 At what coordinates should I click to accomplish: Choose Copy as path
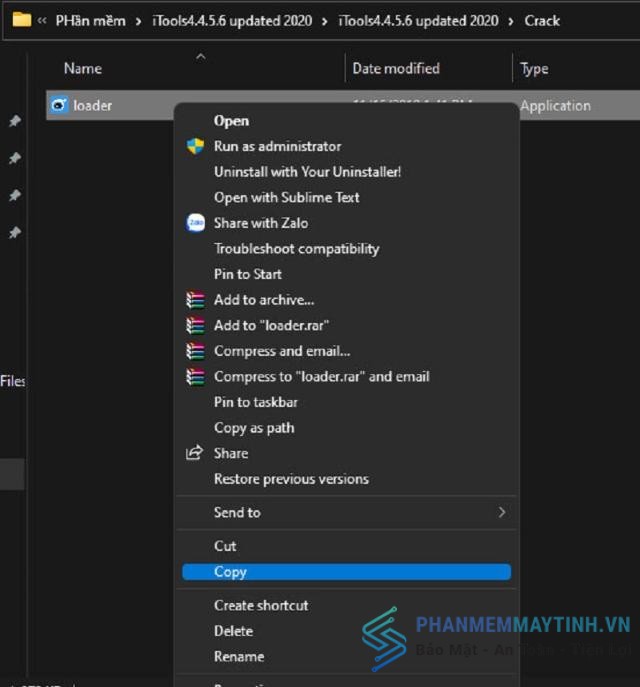point(254,428)
